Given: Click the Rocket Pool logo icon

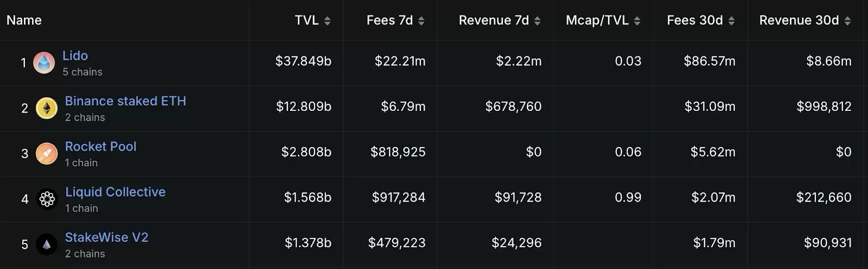Looking at the screenshot, I should tap(47, 154).
